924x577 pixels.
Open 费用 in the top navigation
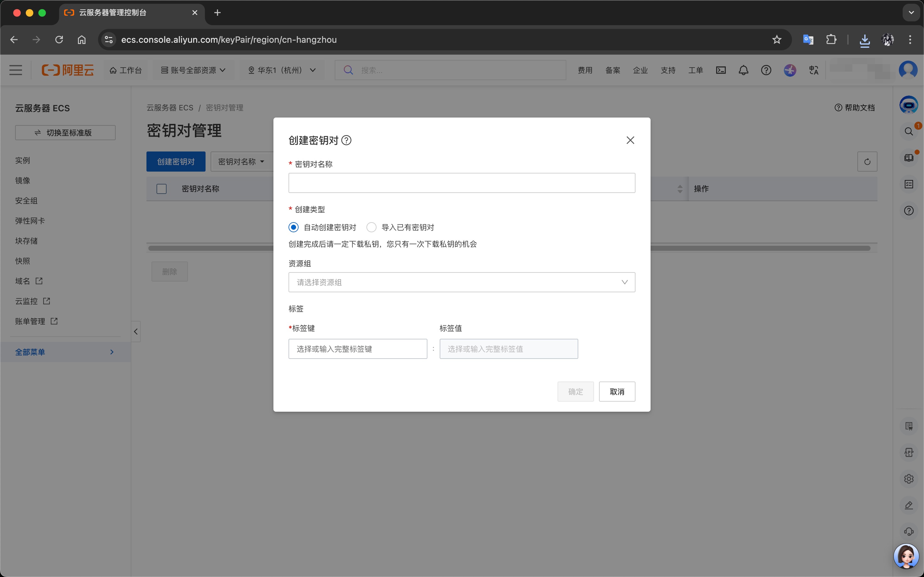click(585, 70)
